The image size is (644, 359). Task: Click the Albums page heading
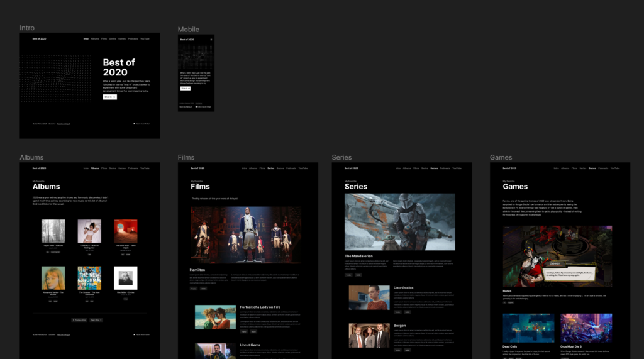point(47,187)
